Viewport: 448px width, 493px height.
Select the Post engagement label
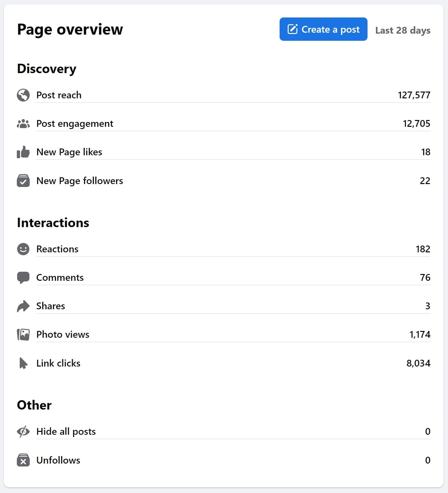[x=75, y=124]
